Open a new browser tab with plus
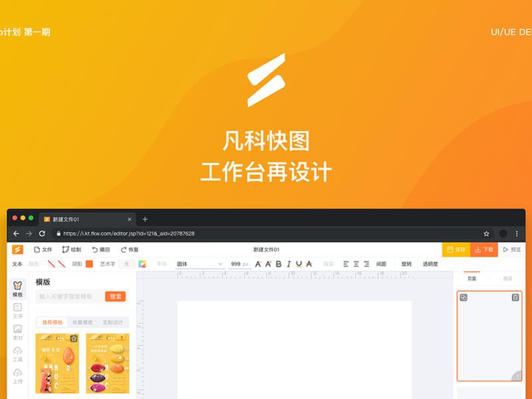 pos(145,219)
